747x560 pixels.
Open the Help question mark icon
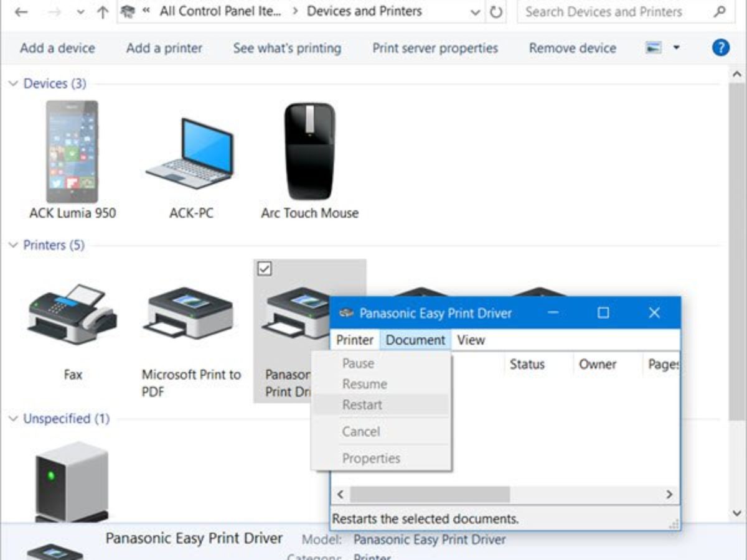pyautogui.click(x=720, y=48)
